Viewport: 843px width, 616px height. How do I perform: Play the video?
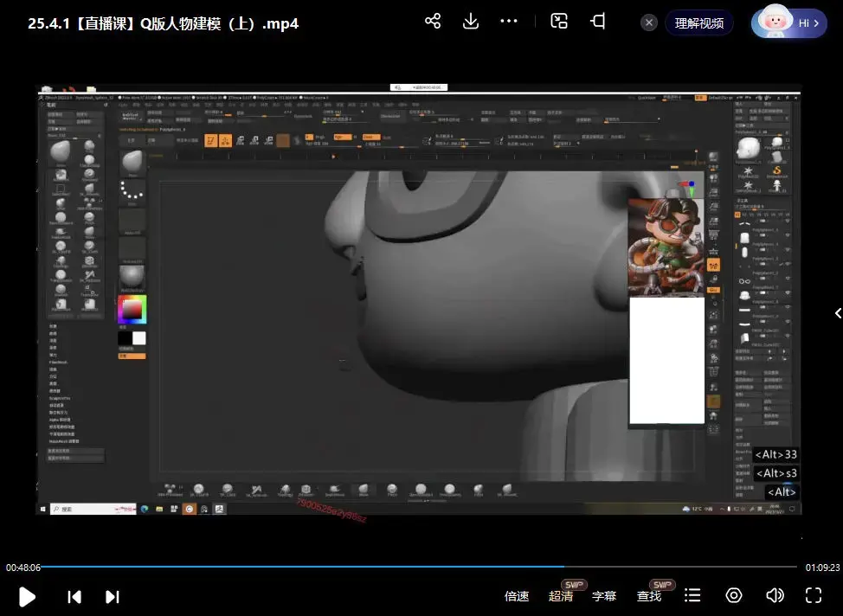click(27, 596)
